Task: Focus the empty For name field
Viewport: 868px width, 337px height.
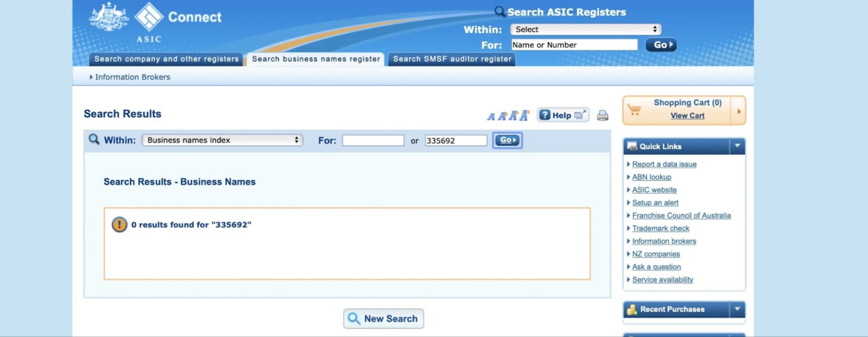Action: click(x=373, y=140)
